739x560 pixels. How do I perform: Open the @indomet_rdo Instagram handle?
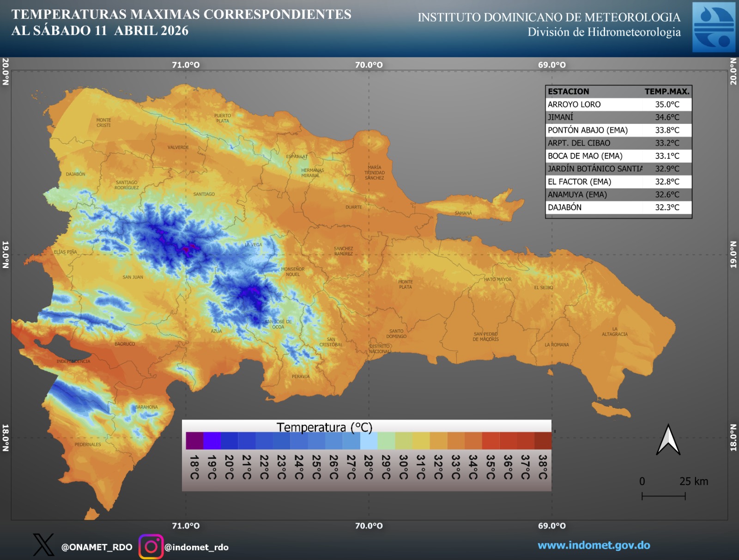(x=196, y=547)
